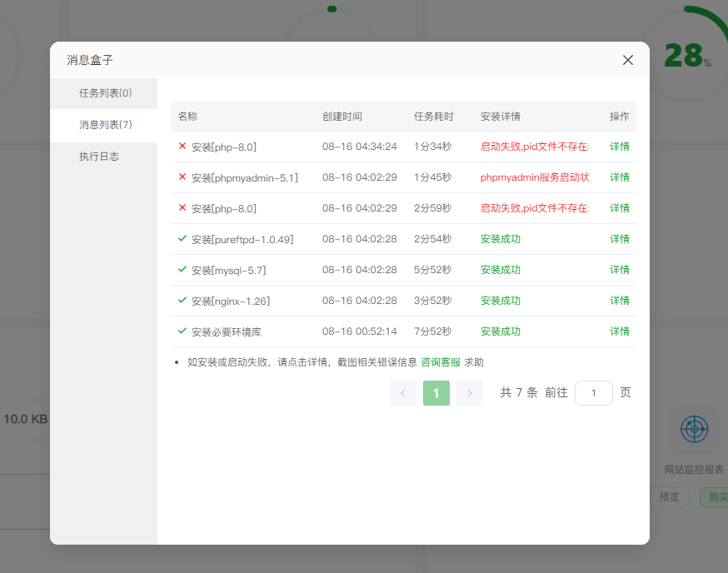
Task: Go to the previous page of messages
Action: (x=403, y=393)
